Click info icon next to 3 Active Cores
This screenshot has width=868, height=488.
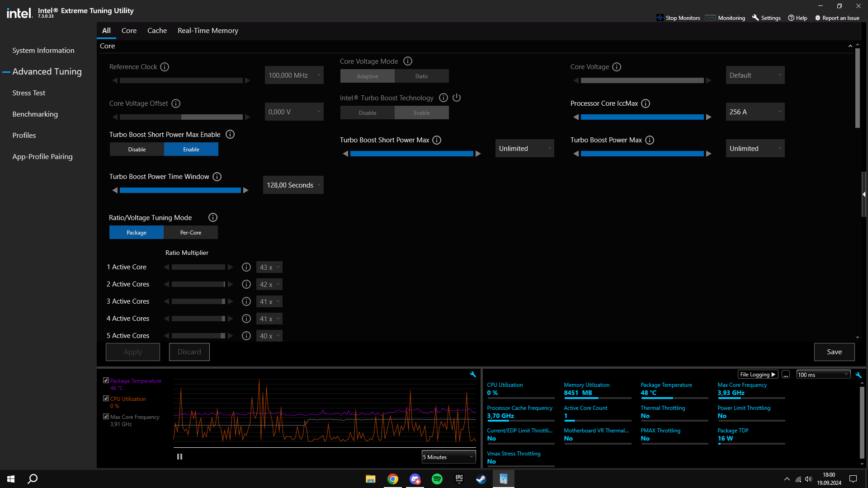[x=246, y=301]
